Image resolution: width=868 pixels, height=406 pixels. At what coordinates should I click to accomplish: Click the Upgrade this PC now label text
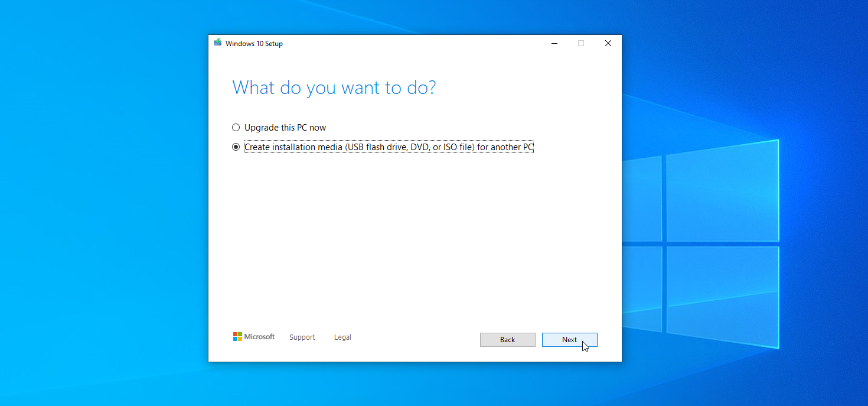pos(285,127)
